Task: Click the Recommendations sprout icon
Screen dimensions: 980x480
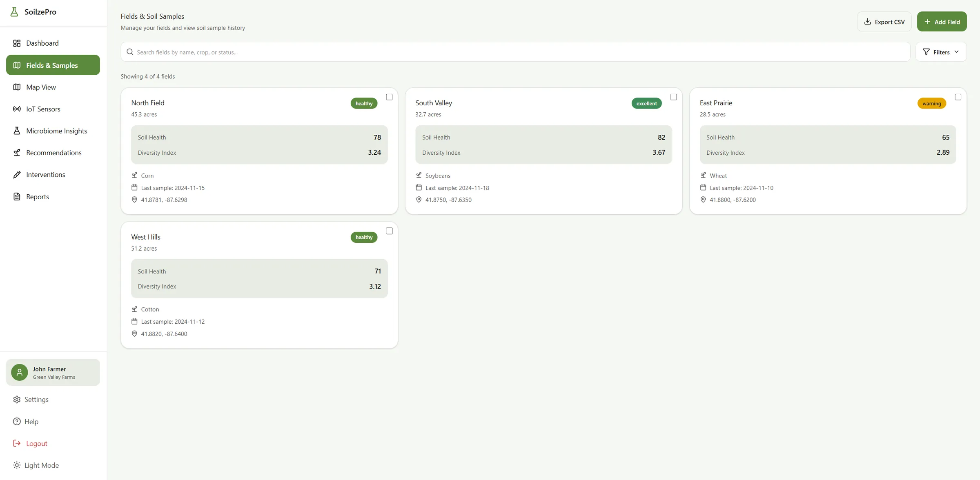Action: pyautogui.click(x=17, y=153)
